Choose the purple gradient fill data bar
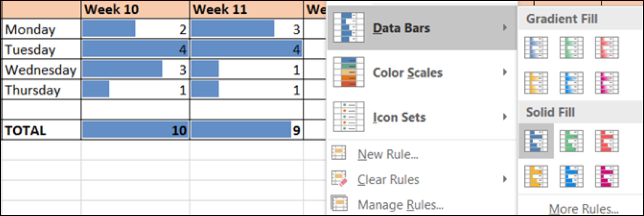Screen dimensions: 644x216 point(607,83)
